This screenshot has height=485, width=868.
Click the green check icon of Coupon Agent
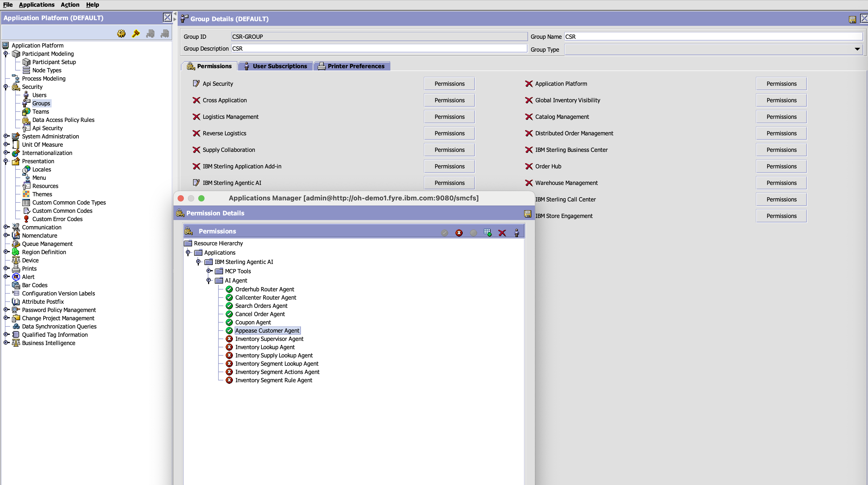tap(229, 322)
